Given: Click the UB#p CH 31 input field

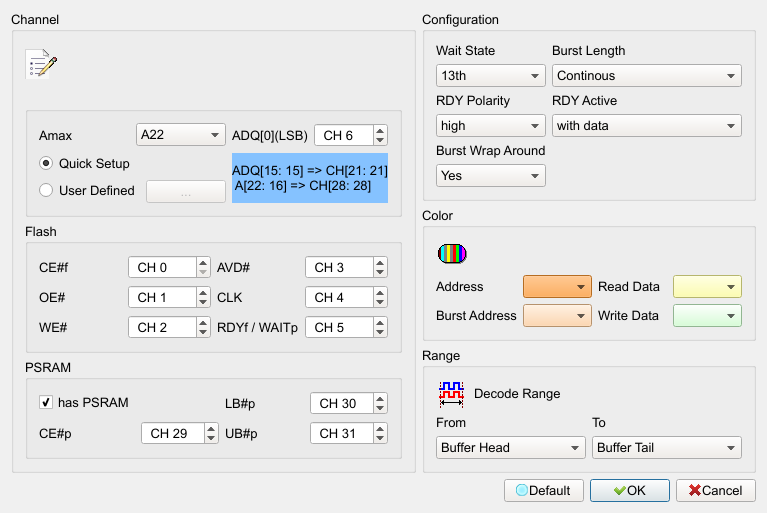Looking at the screenshot, I should point(342,433).
